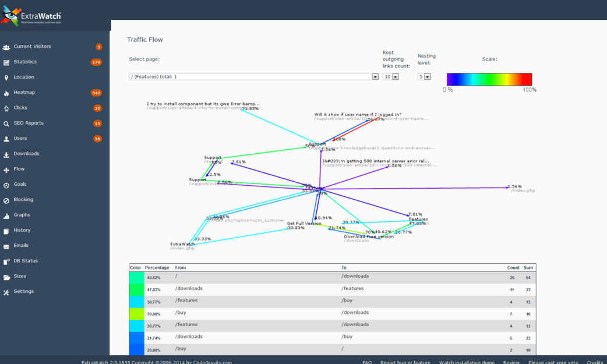Click the Graphs bar chart icon

[6, 215]
